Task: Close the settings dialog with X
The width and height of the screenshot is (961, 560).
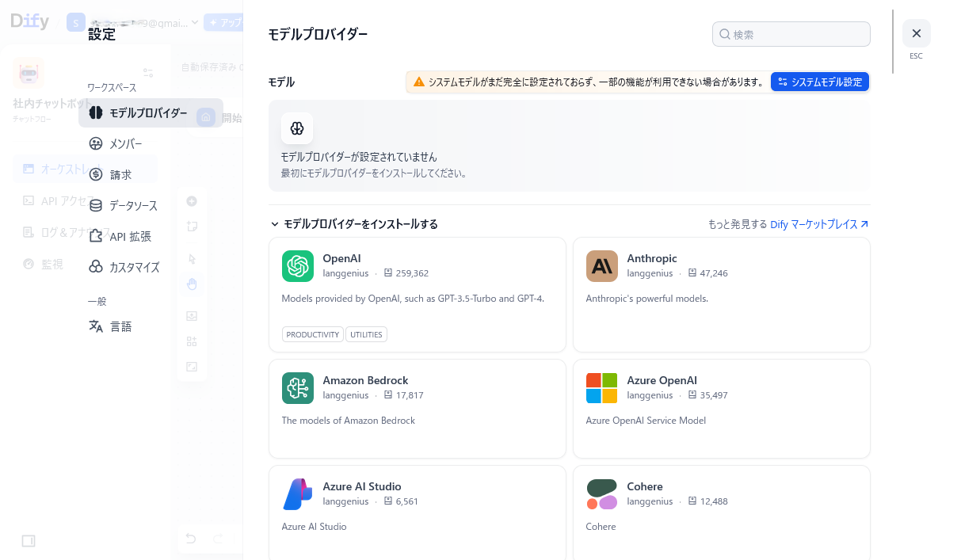Action: coord(916,33)
